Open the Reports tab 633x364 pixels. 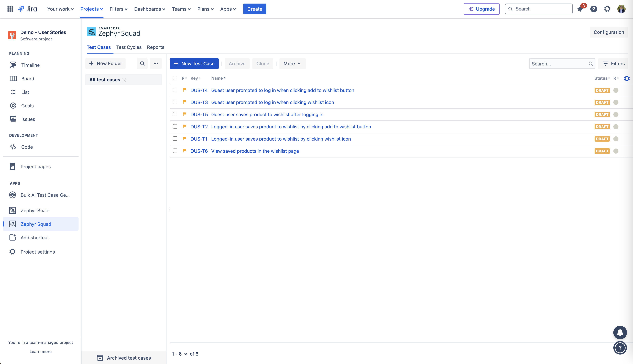tap(156, 47)
